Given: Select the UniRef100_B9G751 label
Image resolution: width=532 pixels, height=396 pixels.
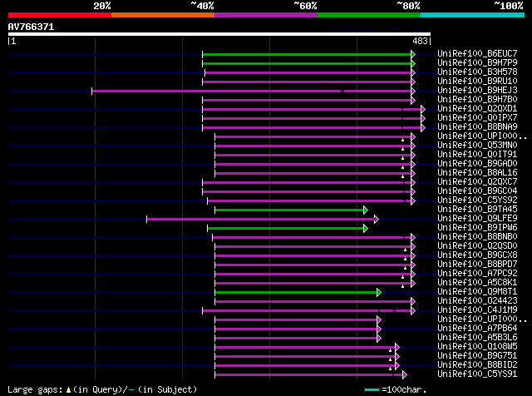Looking at the screenshot, I should point(477,356).
